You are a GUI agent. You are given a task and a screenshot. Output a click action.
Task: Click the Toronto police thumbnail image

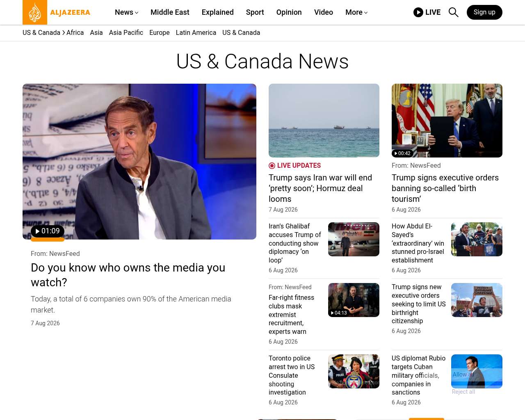coord(354,371)
